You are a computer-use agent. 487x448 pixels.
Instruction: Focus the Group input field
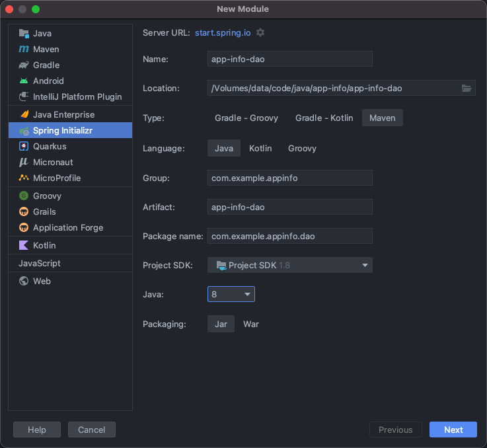coord(290,178)
